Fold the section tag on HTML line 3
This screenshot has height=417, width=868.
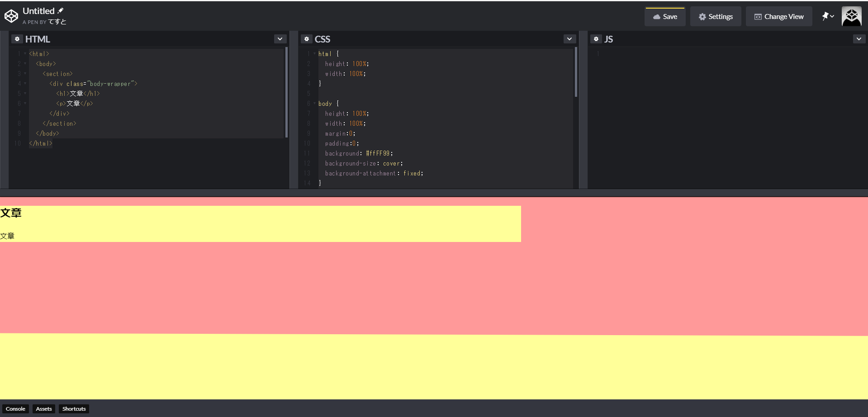tap(25, 74)
